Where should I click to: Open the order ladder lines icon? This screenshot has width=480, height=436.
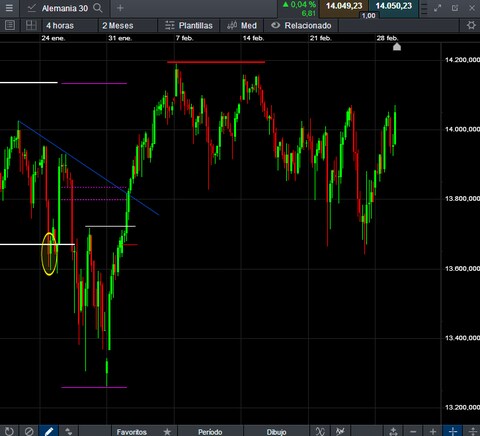tap(424, 8)
